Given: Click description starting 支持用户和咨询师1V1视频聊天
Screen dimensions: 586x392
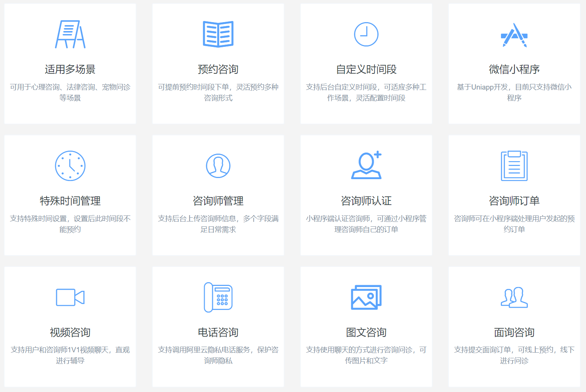Looking at the screenshot, I should (x=70, y=355).
